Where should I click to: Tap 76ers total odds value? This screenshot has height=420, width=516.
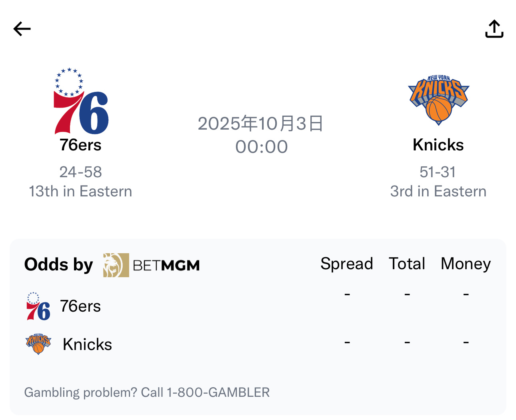click(407, 294)
